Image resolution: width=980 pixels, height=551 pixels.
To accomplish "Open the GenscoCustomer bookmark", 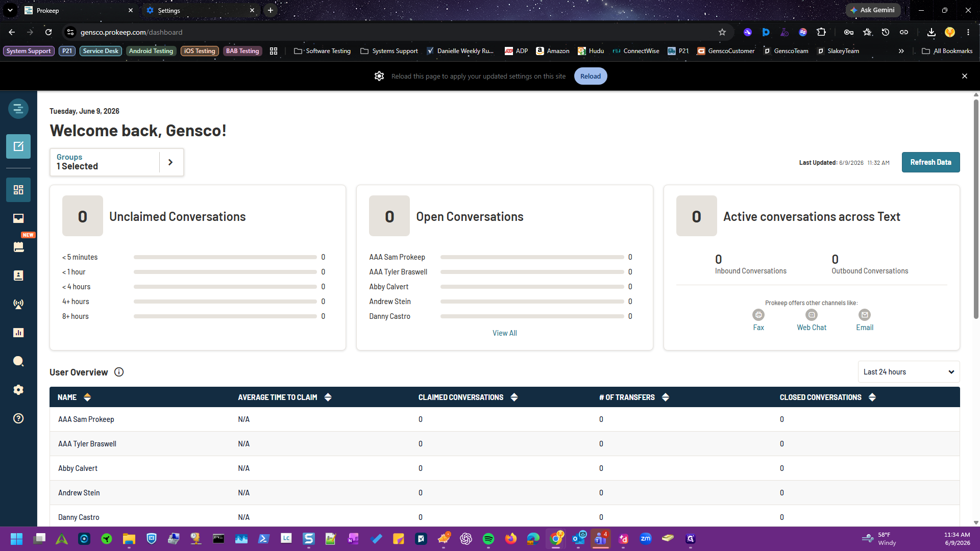I will tap(726, 51).
